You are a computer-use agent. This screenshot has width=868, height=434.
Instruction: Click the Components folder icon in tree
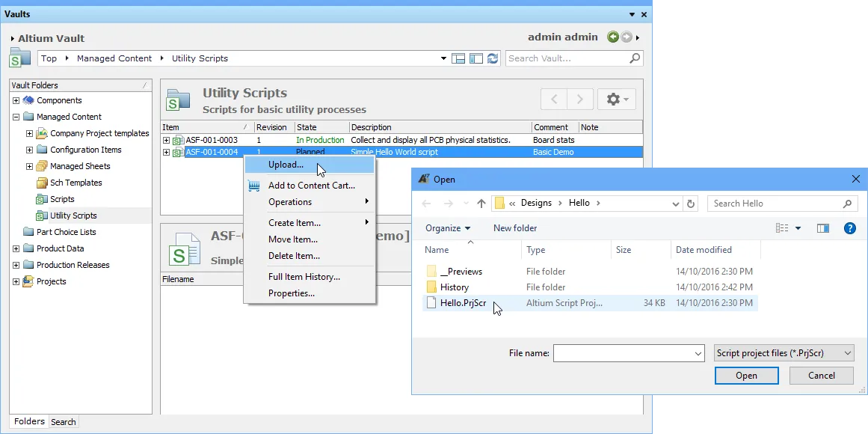click(28, 100)
